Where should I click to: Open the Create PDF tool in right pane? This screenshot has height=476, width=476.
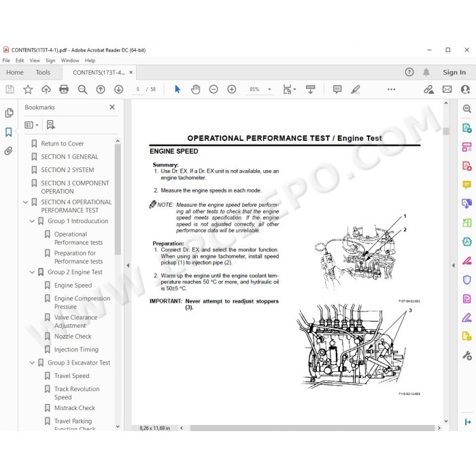(467, 166)
